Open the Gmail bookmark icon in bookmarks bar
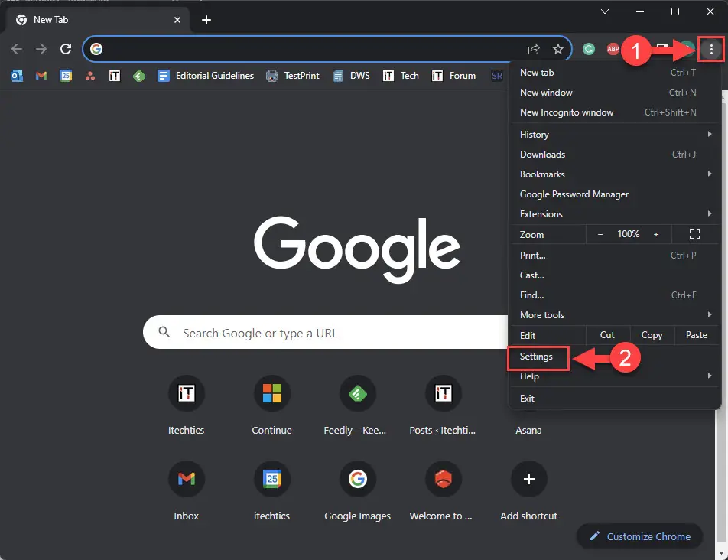The width and height of the screenshot is (728, 560). [41, 75]
